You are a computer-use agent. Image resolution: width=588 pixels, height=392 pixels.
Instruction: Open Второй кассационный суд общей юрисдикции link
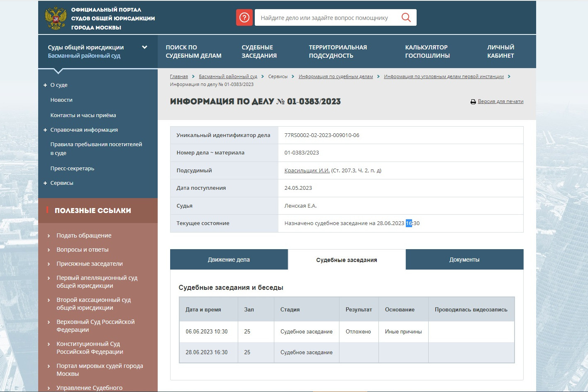94,304
